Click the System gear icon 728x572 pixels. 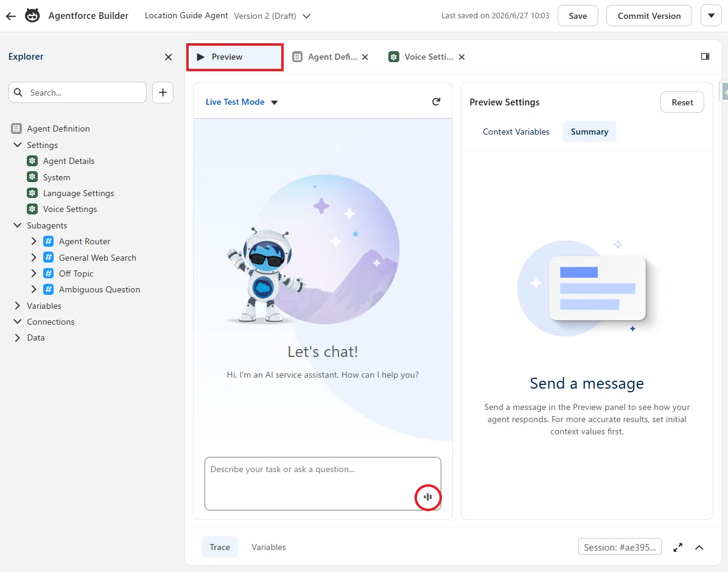point(32,177)
